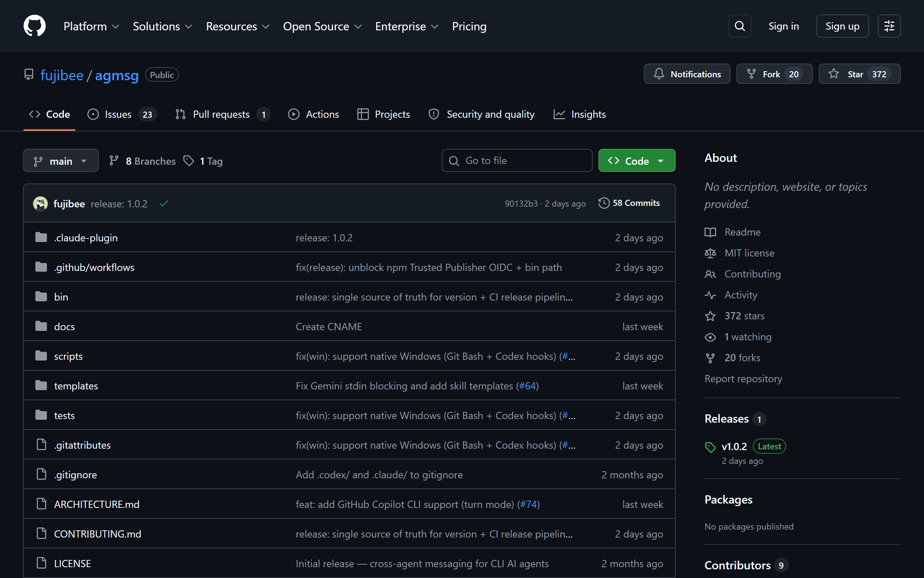Switch to the Issues tab
The image size is (924, 578).
(x=122, y=114)
